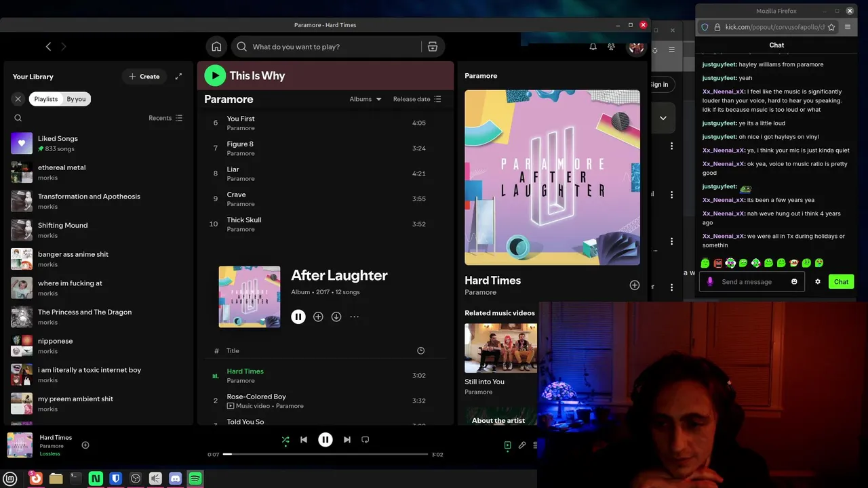Open the Albums filter dropdown
868x488 pixels.
[x=366, y=99]
